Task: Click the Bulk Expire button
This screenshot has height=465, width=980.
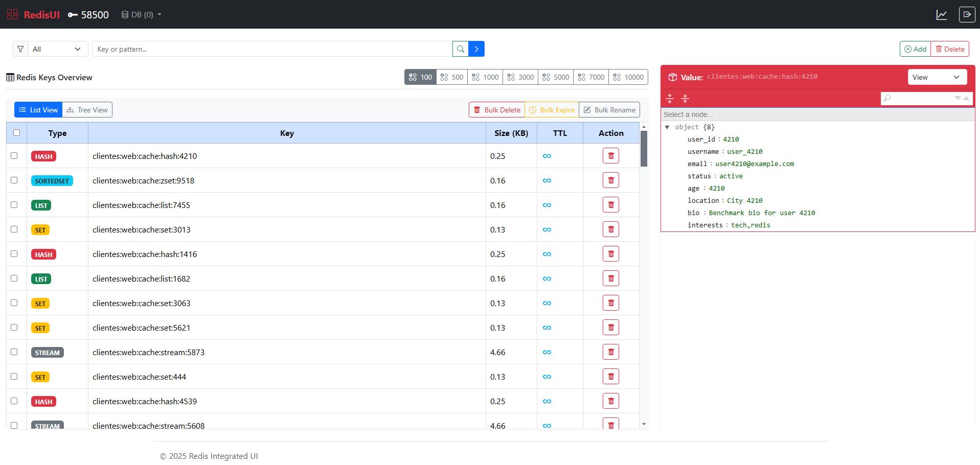Action: [552, 110]
